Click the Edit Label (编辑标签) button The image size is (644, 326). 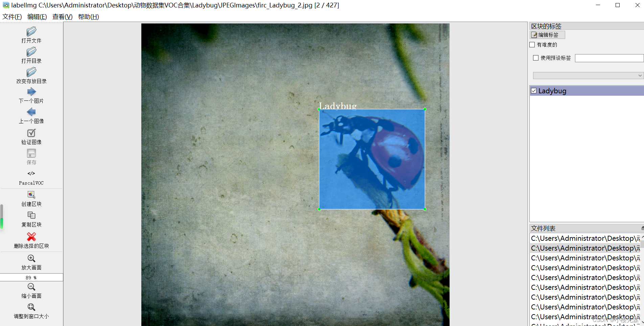tap(547, 35)
